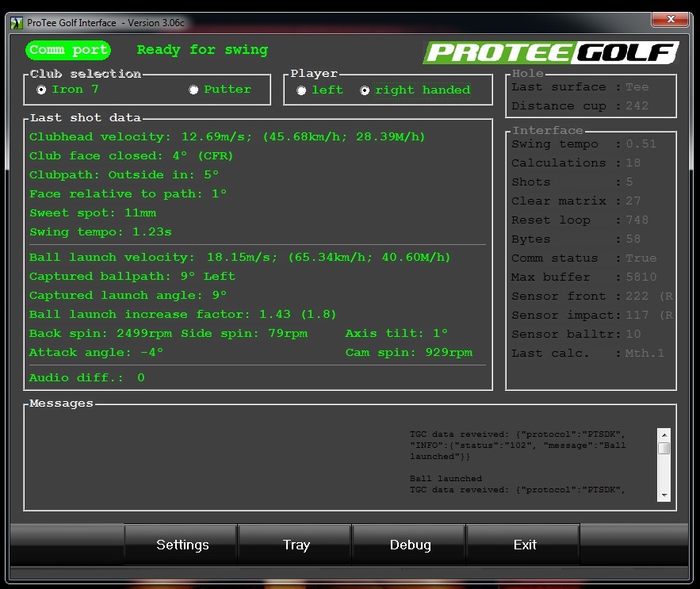Click the 'Sensor balltr: 10' row
The image size is (700, 589).
(576, 334)
